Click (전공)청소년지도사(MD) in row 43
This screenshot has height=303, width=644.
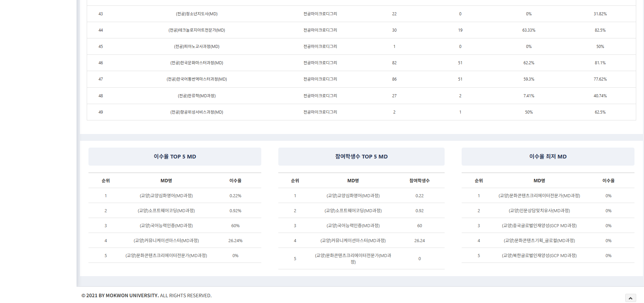click(x=197, y=14)
